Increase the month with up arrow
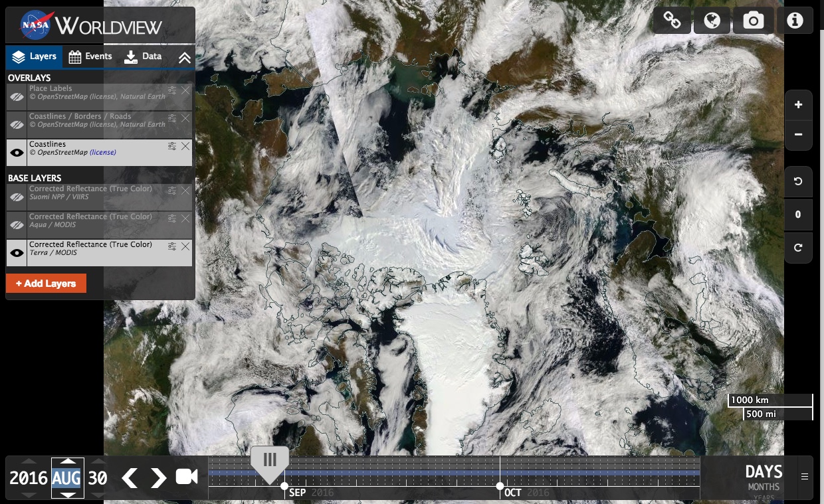This screenshot has width=824, height=504. [x=68, y=462]
